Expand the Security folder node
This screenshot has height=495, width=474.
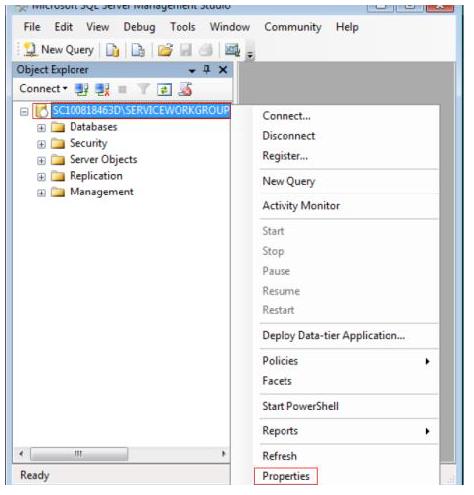click(x=41, y=144)
